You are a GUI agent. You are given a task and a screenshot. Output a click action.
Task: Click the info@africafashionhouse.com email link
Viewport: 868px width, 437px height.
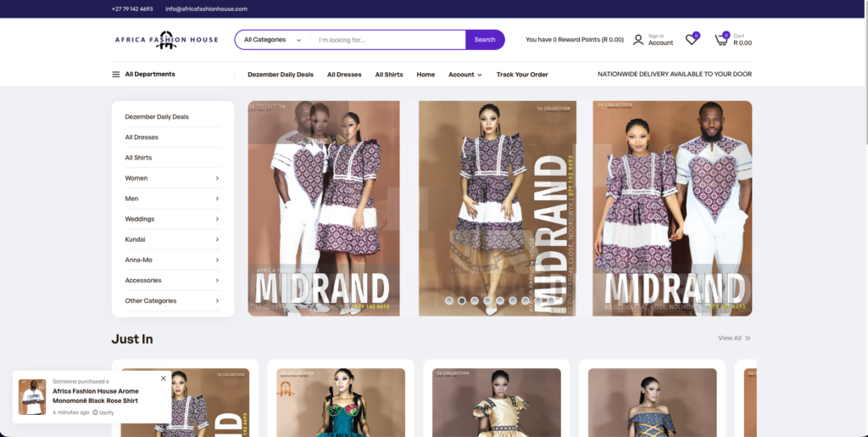[x=207, y=8]
